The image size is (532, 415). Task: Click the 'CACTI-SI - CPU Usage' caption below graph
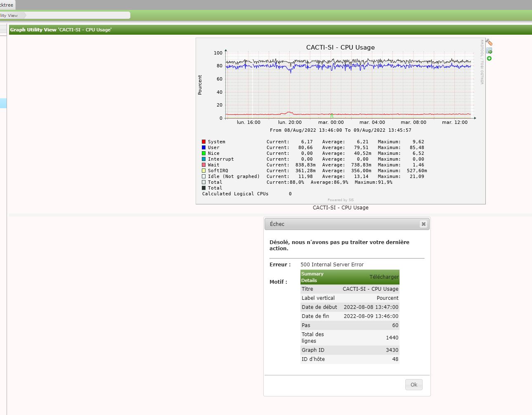click(340, 208)
